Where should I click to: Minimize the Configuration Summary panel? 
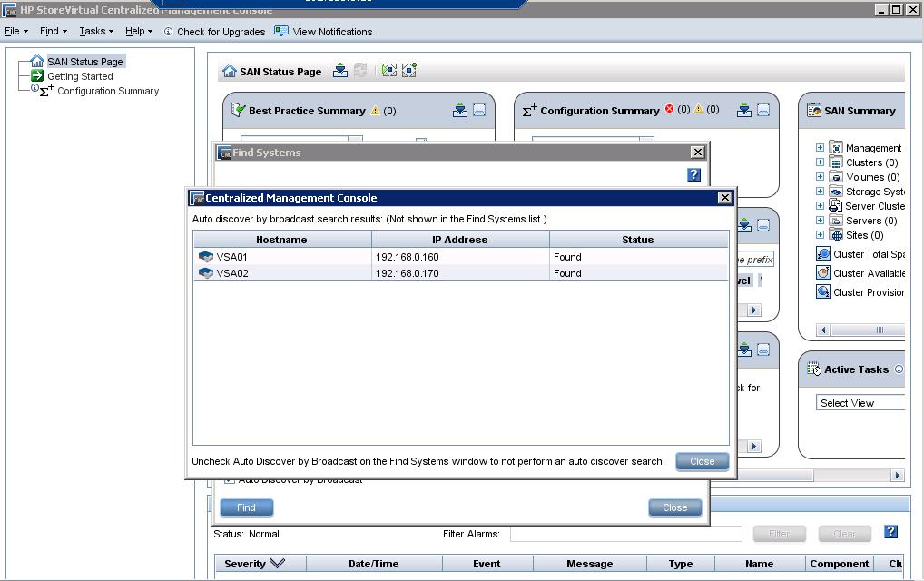click(763, 110)
